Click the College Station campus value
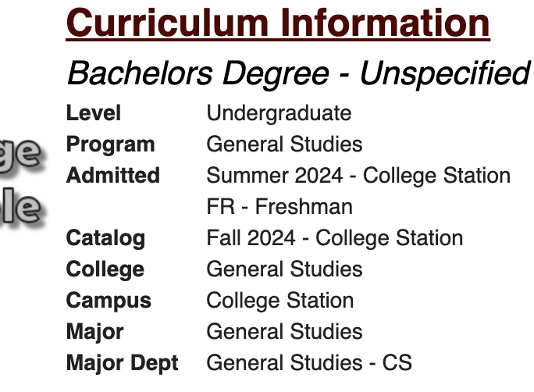This screenshot has width=534, height=392. point(279,301)
